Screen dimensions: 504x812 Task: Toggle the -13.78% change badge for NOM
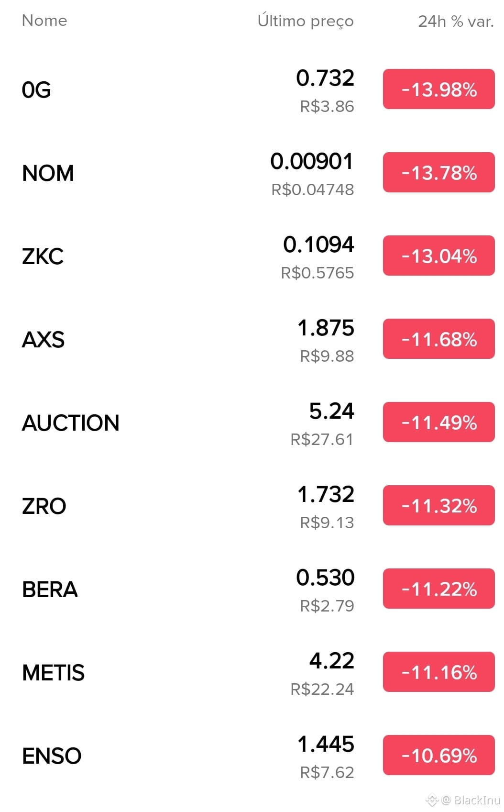point(438,173)
